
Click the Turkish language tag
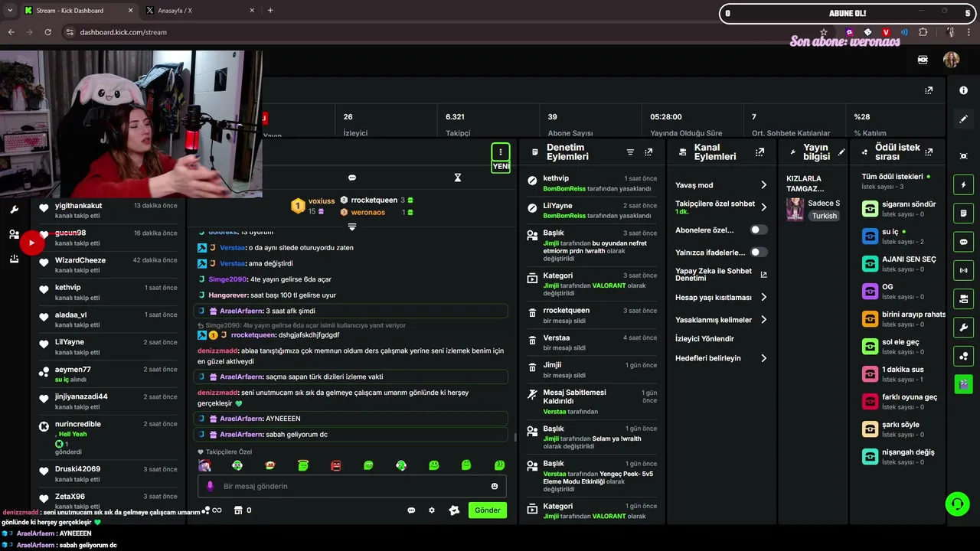[825, 216]
